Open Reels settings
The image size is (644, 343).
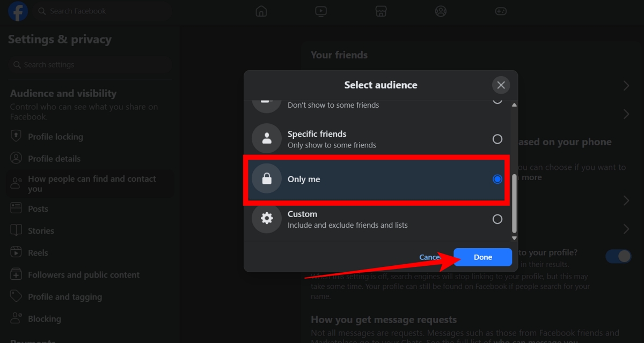click(90, 252)
